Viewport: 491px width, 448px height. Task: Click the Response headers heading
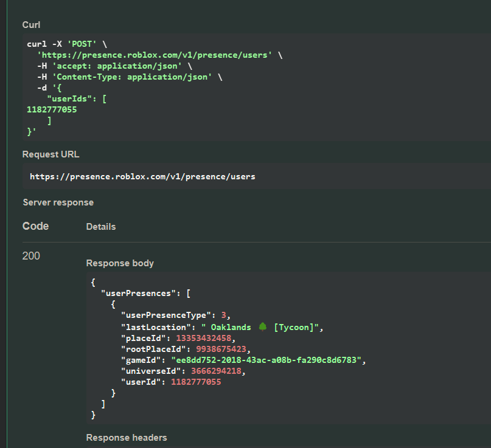pyautogui.click(x=127, y=438)
